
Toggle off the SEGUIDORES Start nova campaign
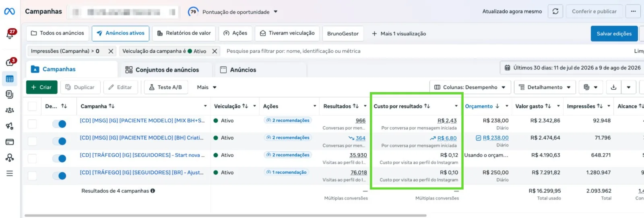point(59,158)
